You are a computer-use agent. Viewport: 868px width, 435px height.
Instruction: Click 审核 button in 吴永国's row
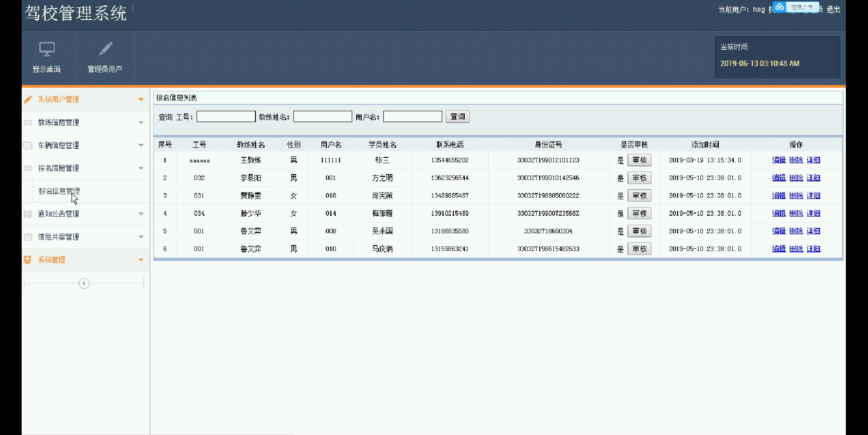click(639, 231)
